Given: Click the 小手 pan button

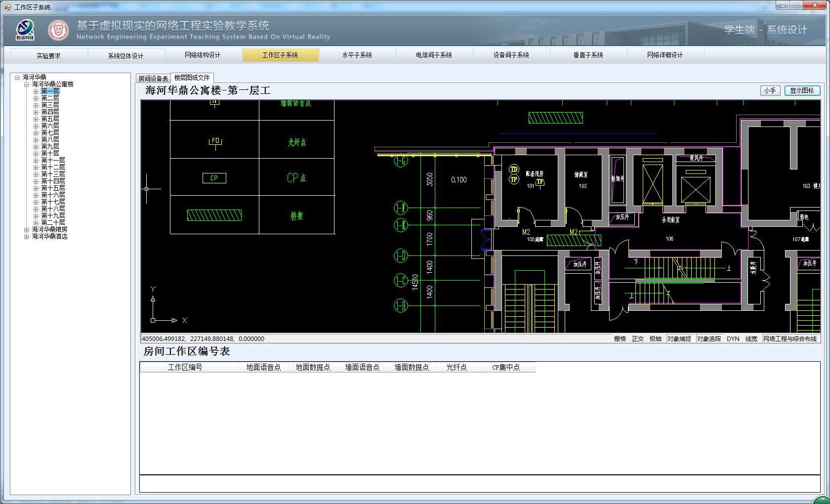Looking at the screenshot, I should (x=770, y=90).
